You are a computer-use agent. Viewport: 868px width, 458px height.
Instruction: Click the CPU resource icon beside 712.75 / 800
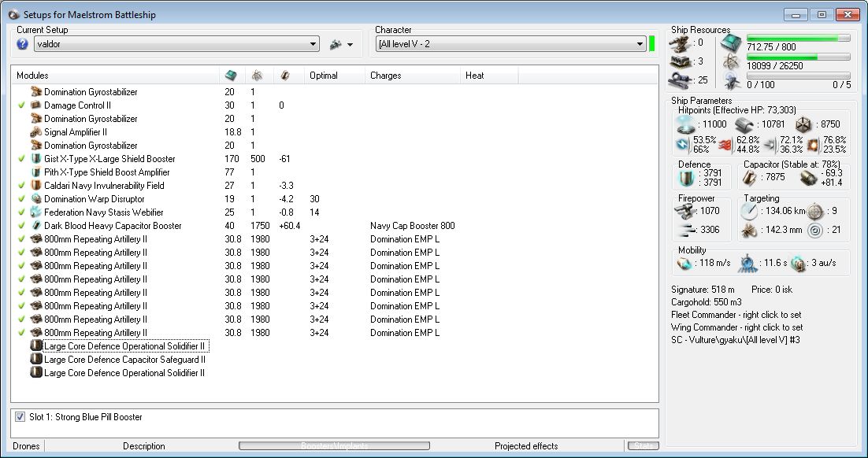pyautogui.click(x=731, y=42)
